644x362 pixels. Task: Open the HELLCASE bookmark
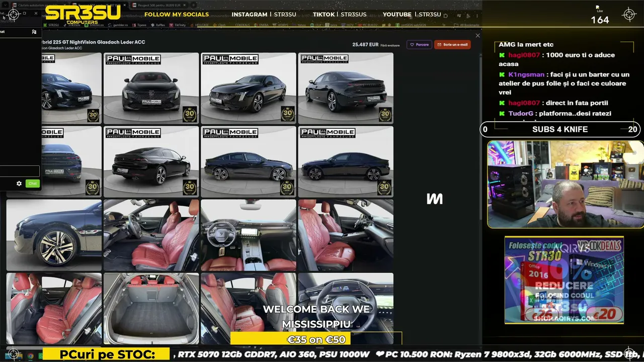point(199,25)
